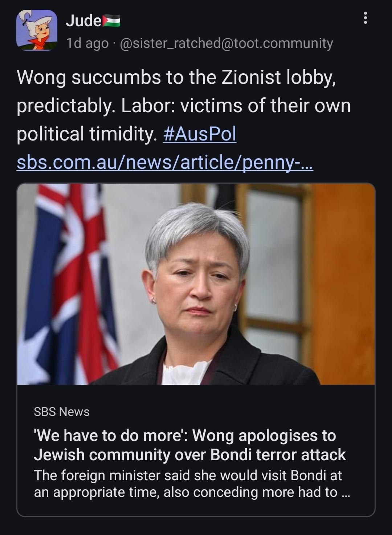Follow the sbs.com.au/news/article link

(x=165, y=163)
